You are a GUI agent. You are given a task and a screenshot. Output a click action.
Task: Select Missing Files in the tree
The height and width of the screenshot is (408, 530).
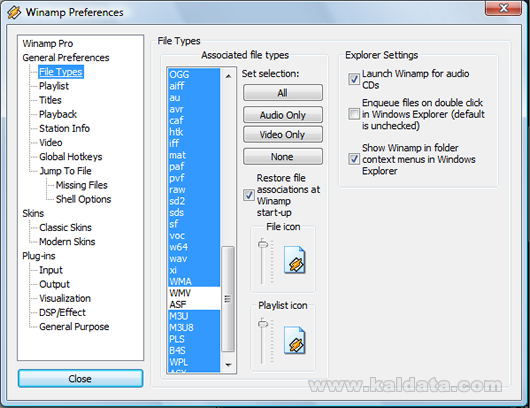[81, 186]
